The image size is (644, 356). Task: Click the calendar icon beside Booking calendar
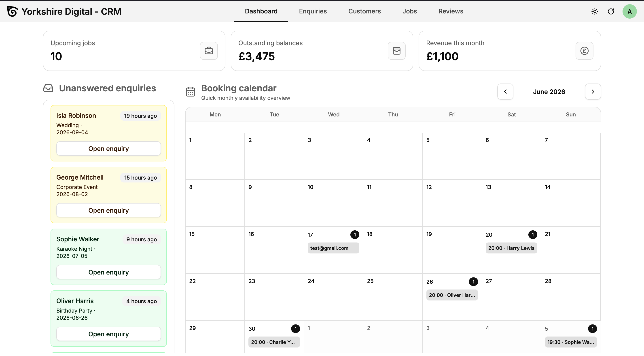click(191, 92)
